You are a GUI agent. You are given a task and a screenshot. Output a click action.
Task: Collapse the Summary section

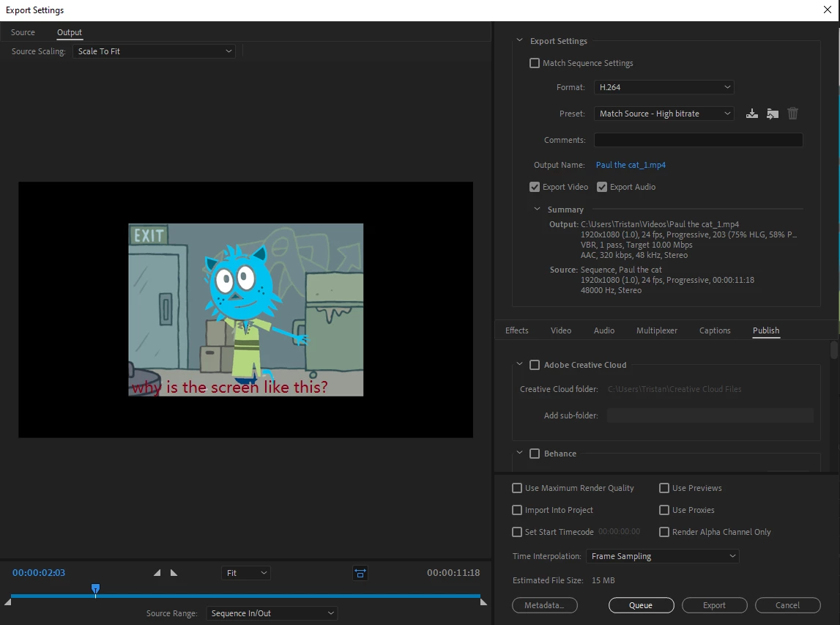pos(537,209)
